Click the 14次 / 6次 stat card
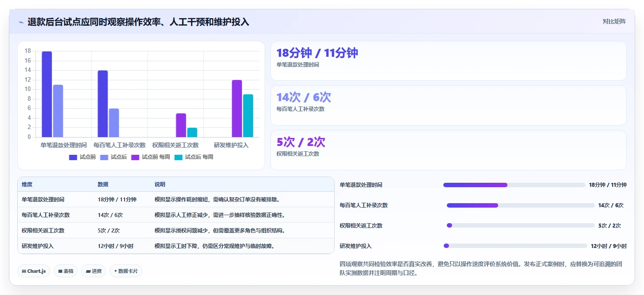Screen dimensions: 644x295 coord(448,105)
